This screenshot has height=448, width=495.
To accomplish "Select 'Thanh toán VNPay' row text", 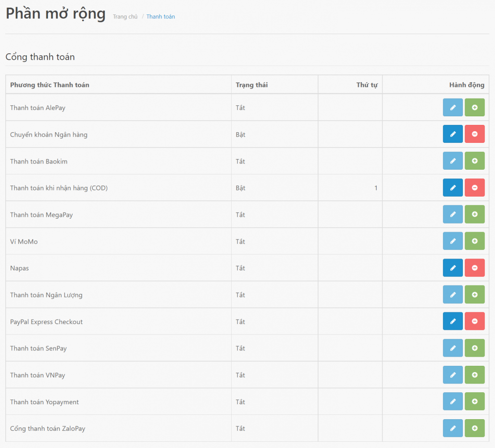I will 37,375.
